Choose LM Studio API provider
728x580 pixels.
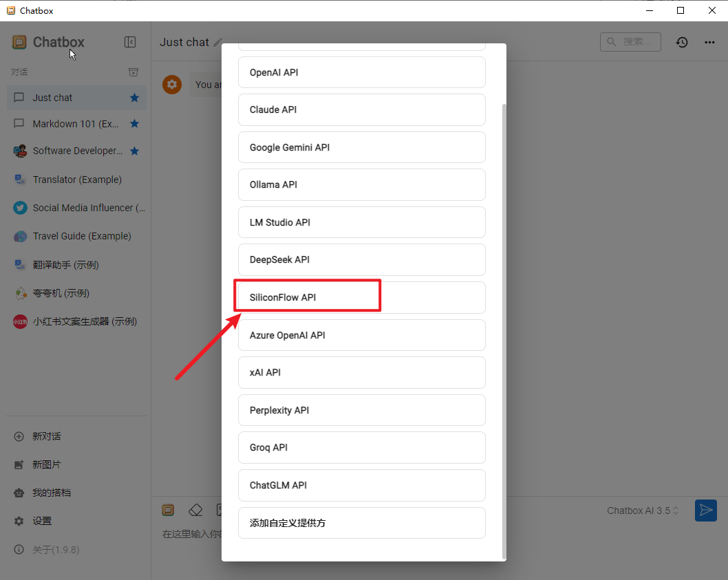point(362,222)
